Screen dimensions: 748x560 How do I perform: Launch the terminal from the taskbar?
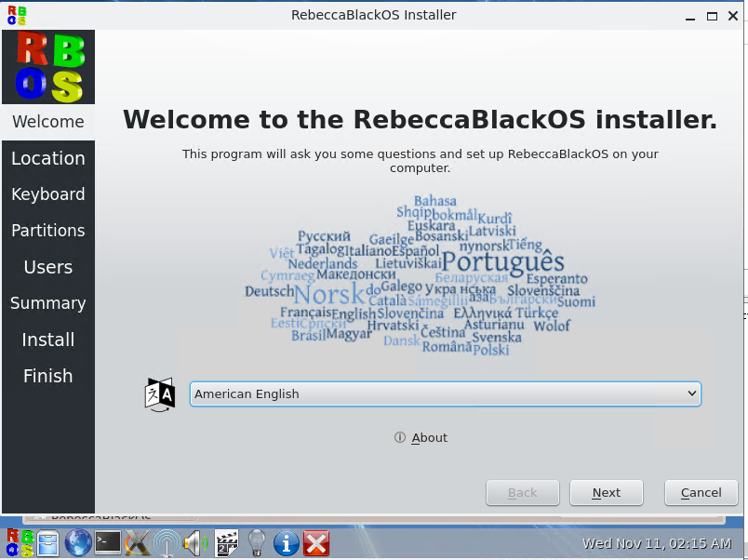[108, 541]
